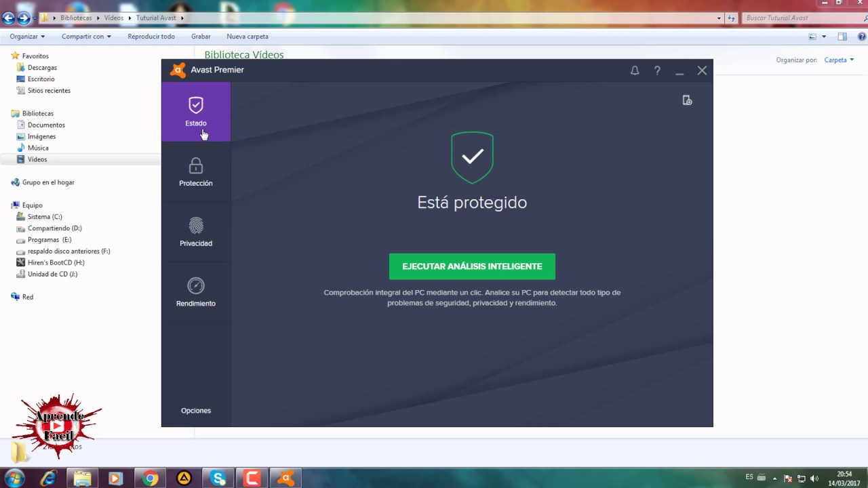This screenshot has height=488, width=868.
Task: Open Documentos library
Action: [x=46, y=125]
